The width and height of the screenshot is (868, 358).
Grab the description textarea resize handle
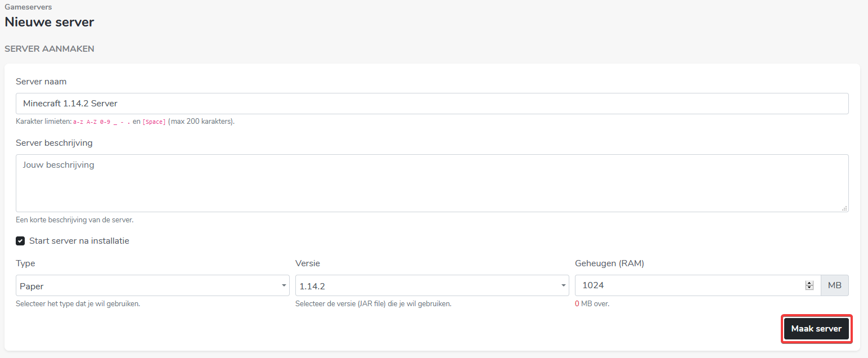coord(844,208)
